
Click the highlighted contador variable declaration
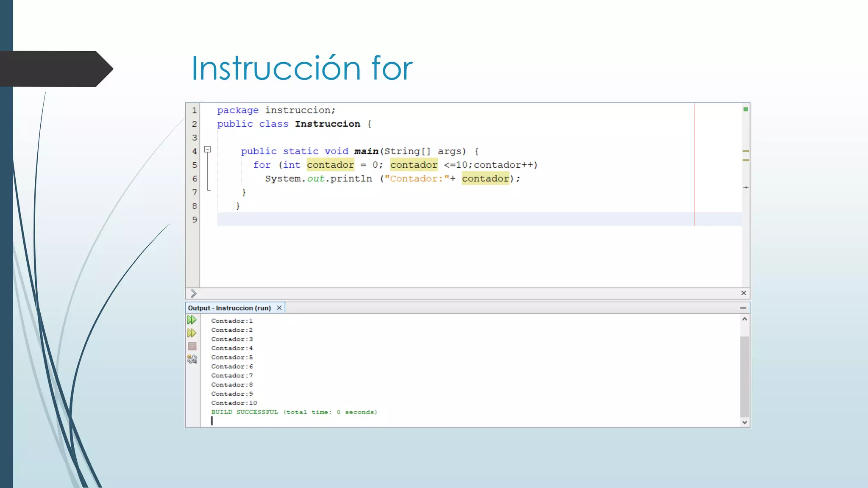[x=330, y=165]
